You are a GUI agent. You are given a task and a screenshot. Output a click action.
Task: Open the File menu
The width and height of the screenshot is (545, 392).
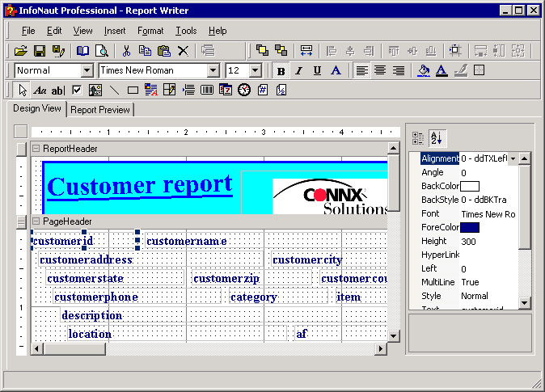[28, 31]
